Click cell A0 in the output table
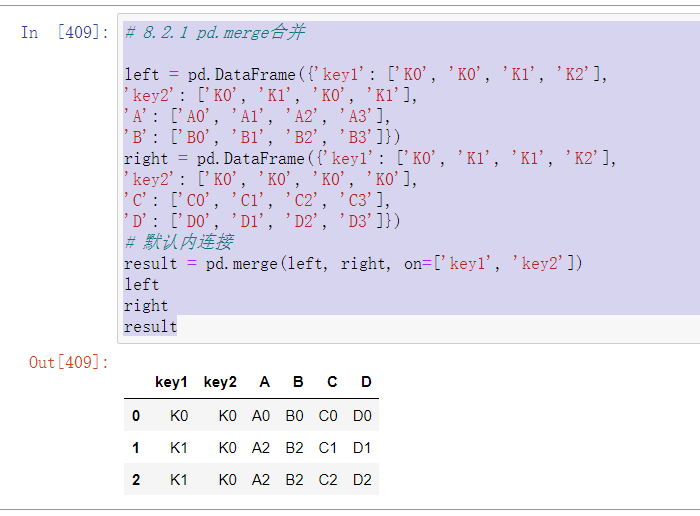Viewport: 700px width, 516px height. 261,416
